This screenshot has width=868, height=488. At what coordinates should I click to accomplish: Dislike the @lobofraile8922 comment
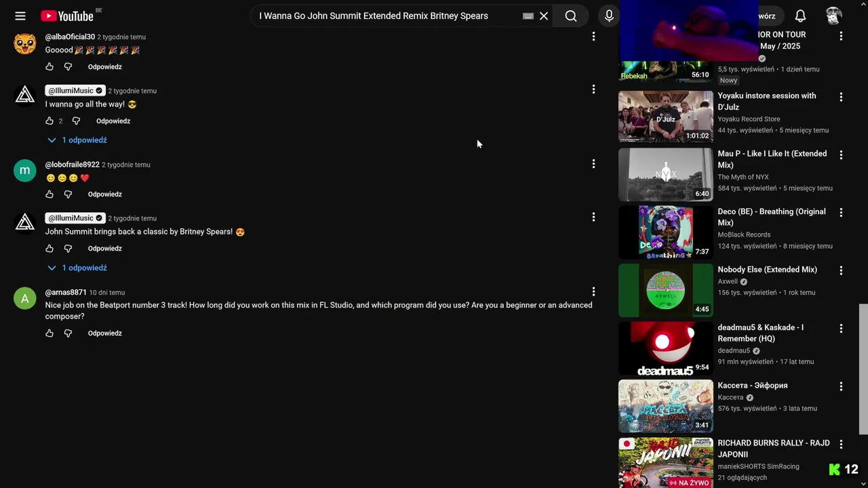(x=68, y=195)
